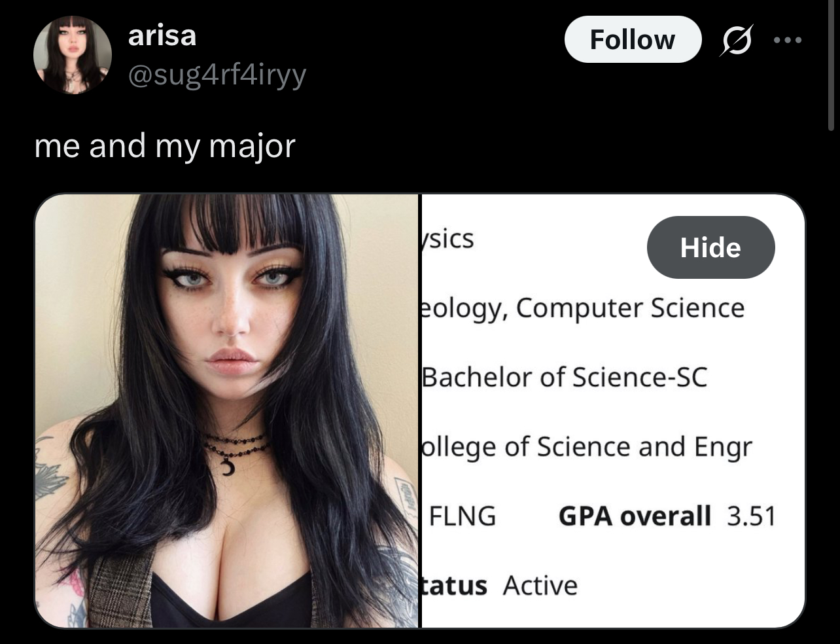Open the left selfie photo attachment

click(x=226, y=411)
